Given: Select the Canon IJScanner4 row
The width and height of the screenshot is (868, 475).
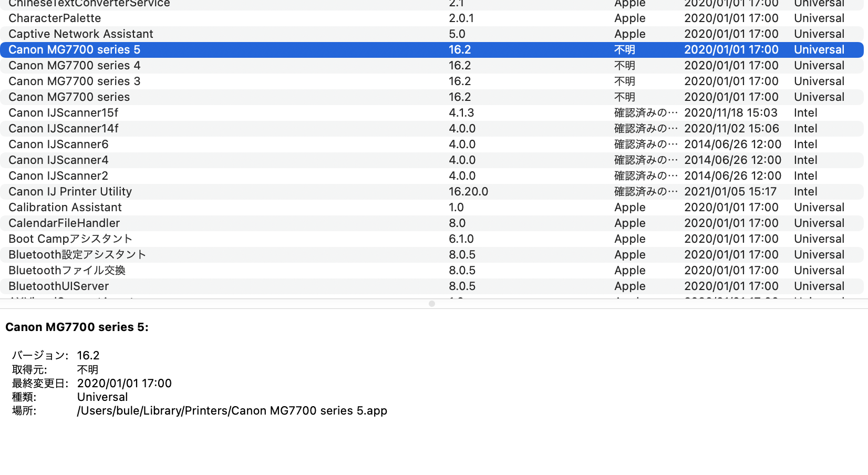Looking at the screenshot, I should (432, 160).
